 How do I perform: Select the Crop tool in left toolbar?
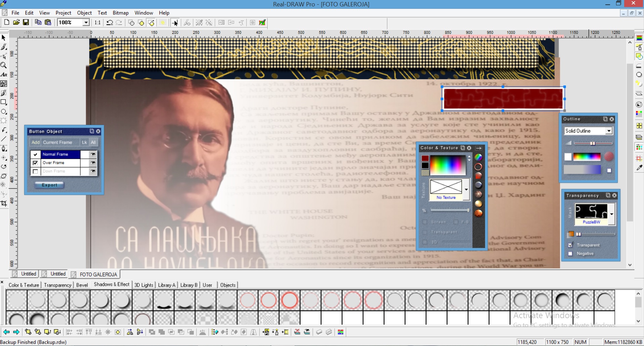click(4, 203)
